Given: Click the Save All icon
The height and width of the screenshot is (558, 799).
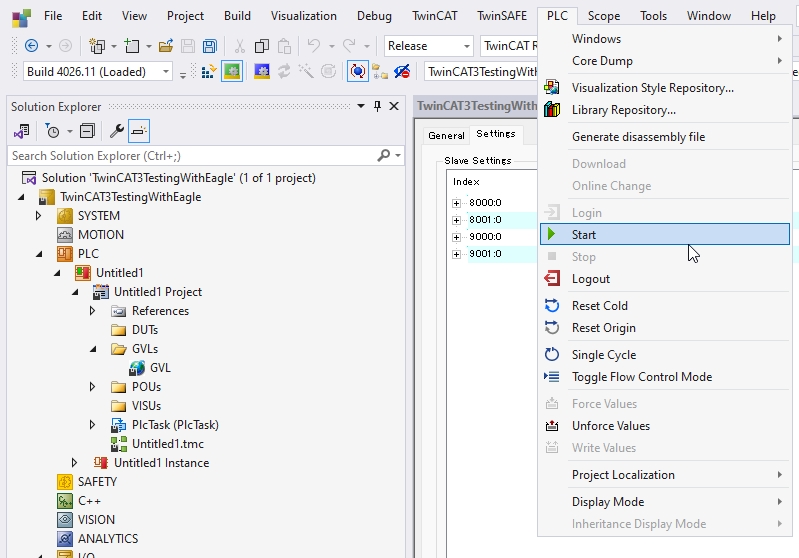Looking at the screenshot, I should click(x=209, y=46).
